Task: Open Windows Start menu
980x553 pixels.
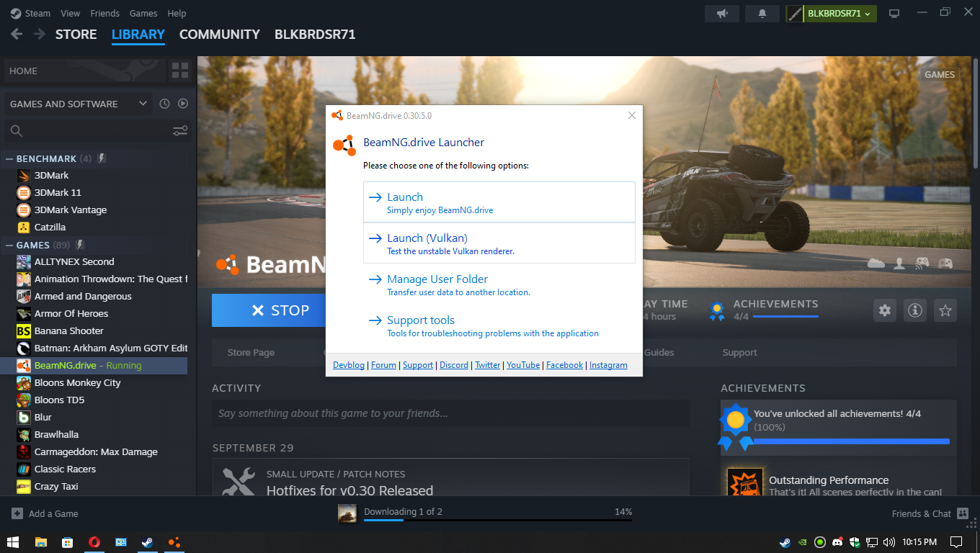Action: (13, 541)
